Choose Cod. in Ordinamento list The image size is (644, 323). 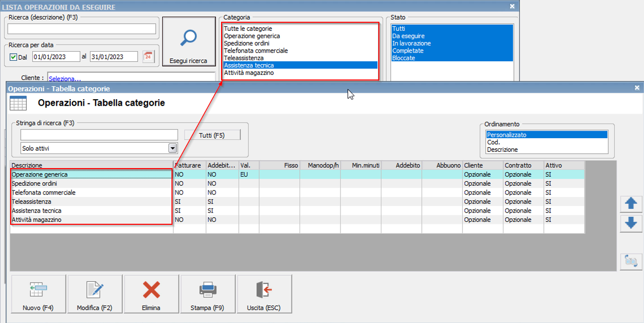(494, 142)
